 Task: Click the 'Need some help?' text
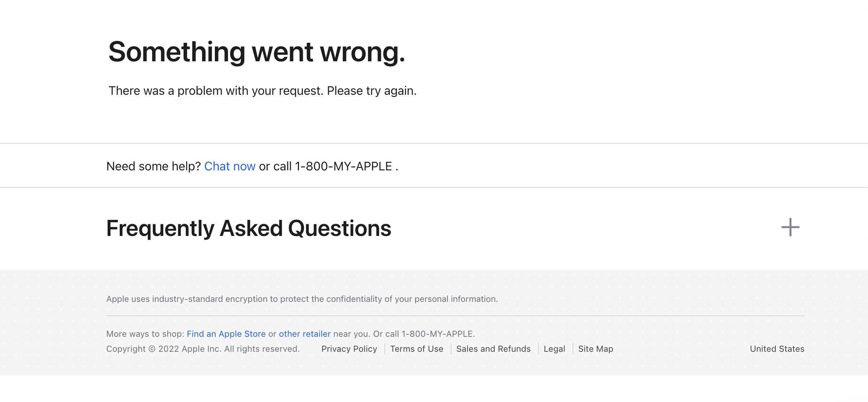(154, 166)
